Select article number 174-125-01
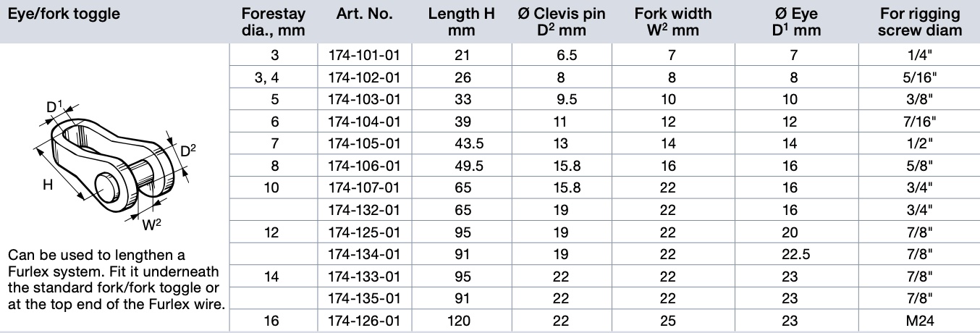 [x=364, y=232]
